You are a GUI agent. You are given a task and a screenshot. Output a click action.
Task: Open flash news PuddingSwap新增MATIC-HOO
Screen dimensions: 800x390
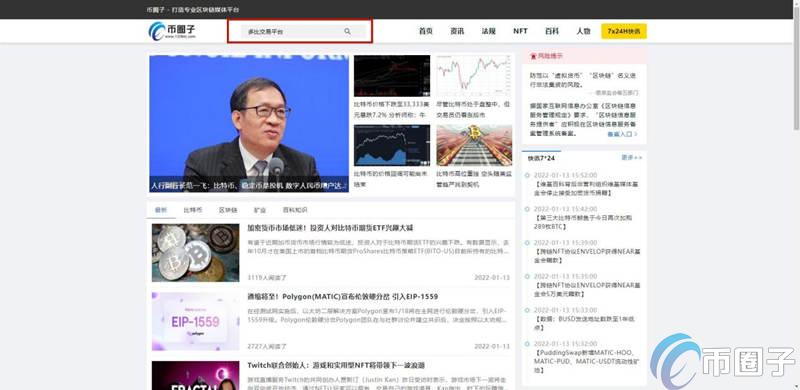586,361
